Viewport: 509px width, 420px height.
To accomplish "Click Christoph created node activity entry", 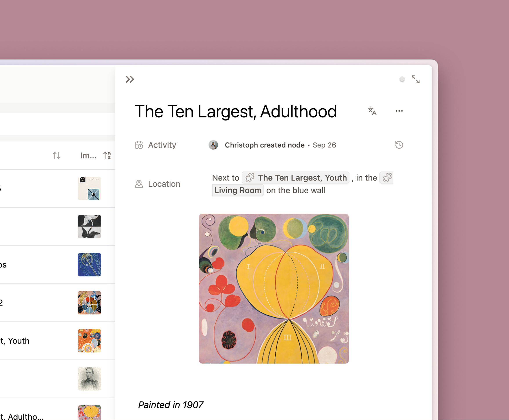I will click(x=265, y=145).
